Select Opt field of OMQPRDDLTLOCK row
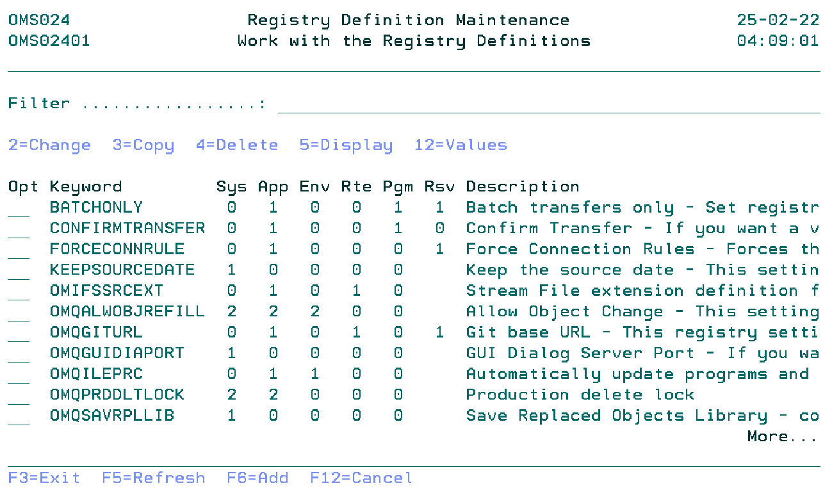Screen dimensions: 832x504 pyautogui.click(x=19, y=395)
